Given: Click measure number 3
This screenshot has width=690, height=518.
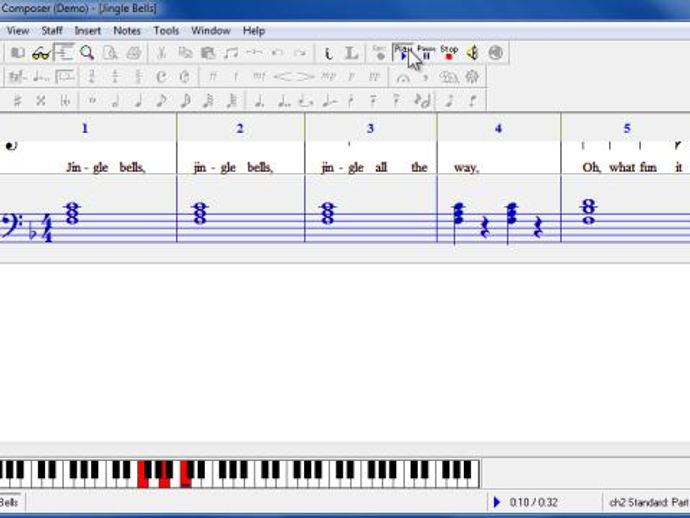Looking at the screenshot, I should coord(370,129).
